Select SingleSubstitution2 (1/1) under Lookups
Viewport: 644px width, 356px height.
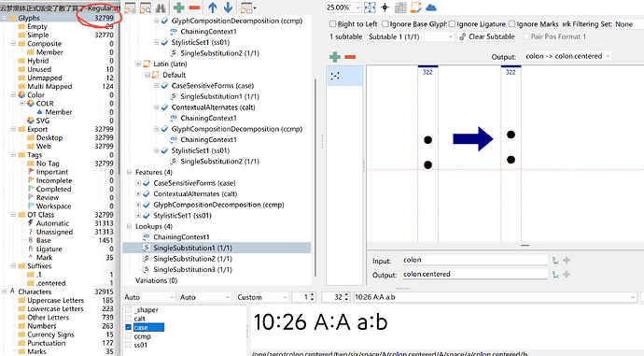coord(192,259)
